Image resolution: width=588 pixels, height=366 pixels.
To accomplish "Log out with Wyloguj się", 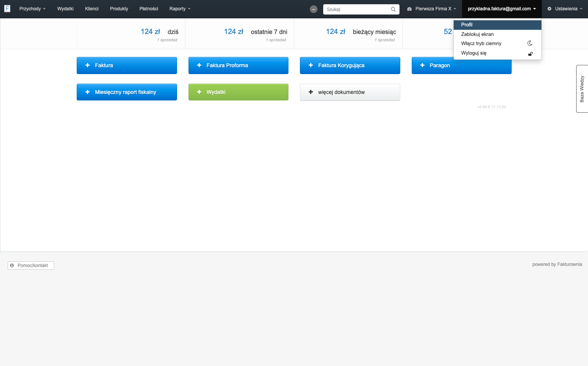I will pos(498,53).
